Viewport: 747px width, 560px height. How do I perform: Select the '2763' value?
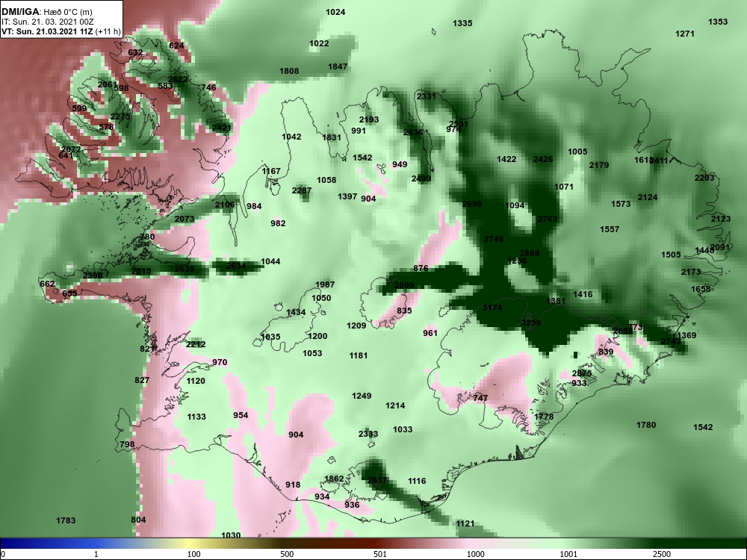click(x=548, y=219)
